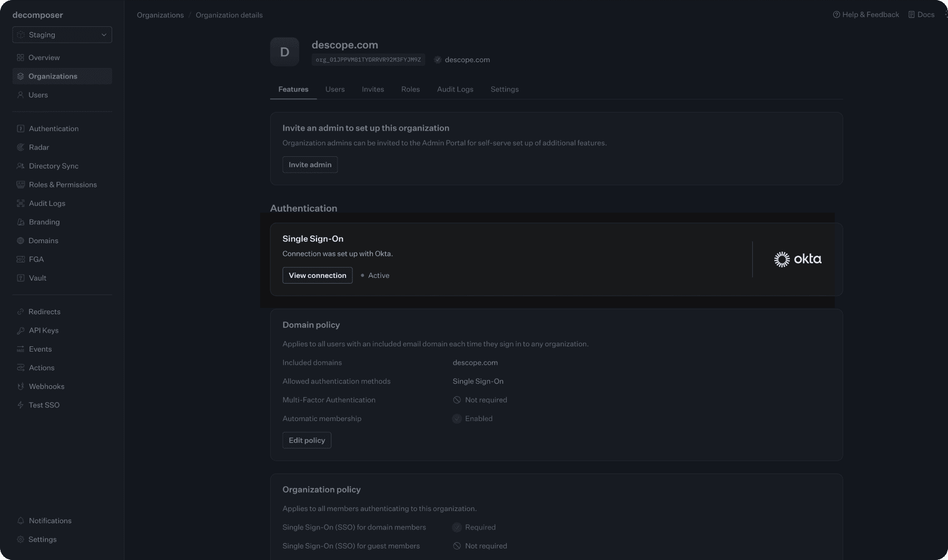This screenshot has height=560, width=948.
Task: Toggle the Automatic membership Enabled indicator
Action: [457, 418]
